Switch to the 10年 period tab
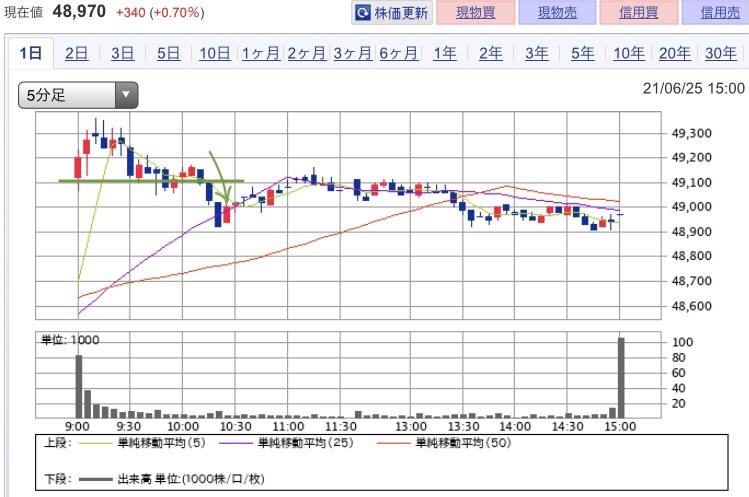The width and height of the screenshot is (749, 497). point(629,53)
